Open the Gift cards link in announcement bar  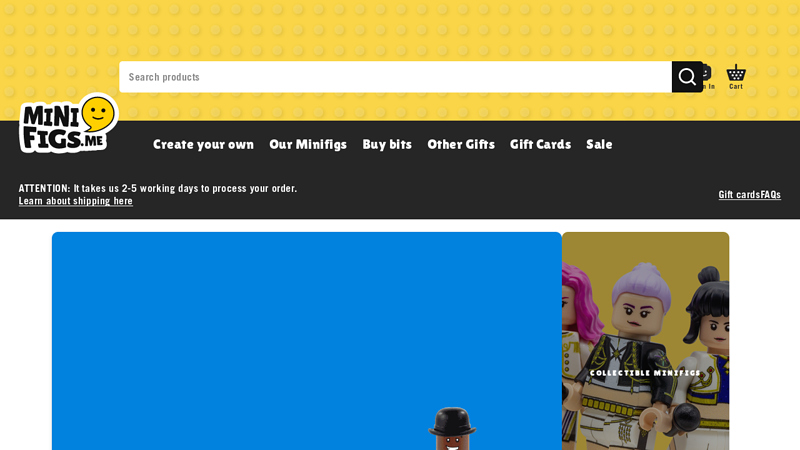coord(739,195)
